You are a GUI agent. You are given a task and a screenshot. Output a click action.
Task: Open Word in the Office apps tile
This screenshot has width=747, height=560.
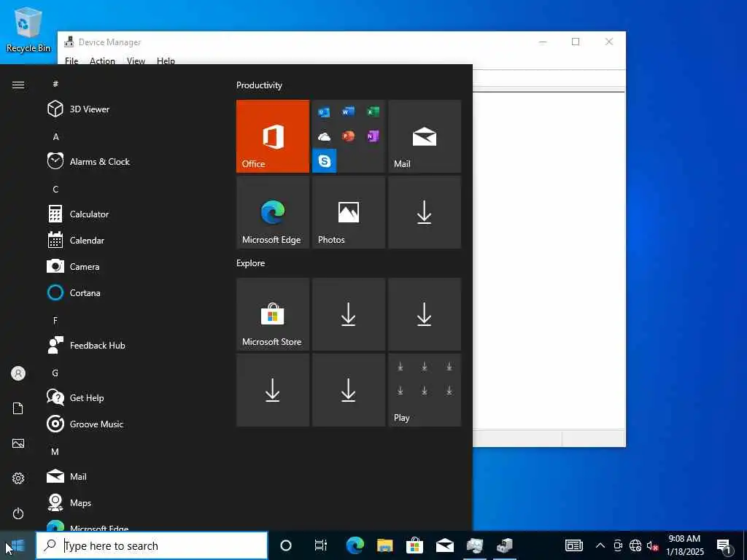[x=348, y=112]
